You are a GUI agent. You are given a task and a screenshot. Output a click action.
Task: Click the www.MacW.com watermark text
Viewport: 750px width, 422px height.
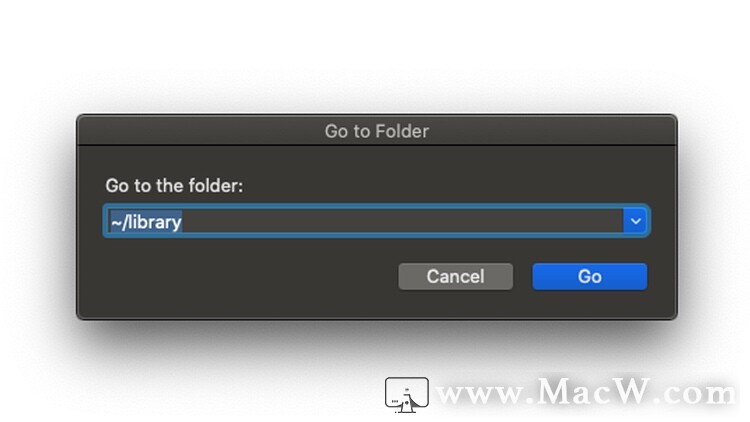(x=586, y=392)
